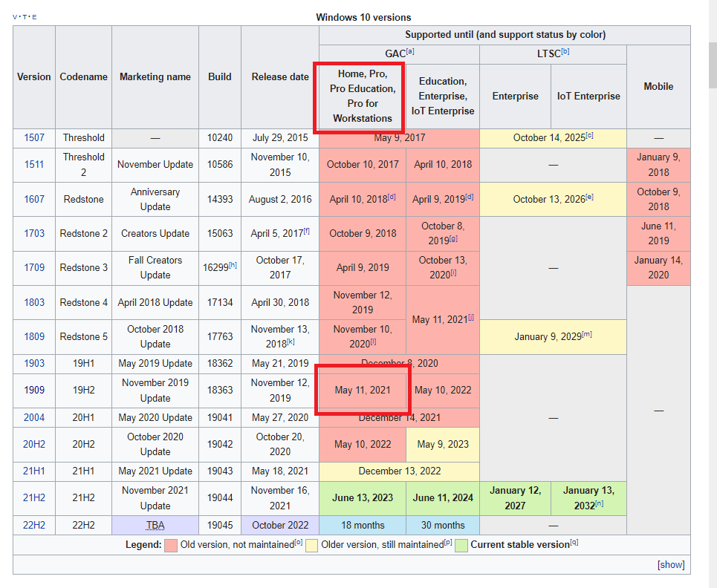Click the 'Anniversary Update' marketing name

[155, 199]
